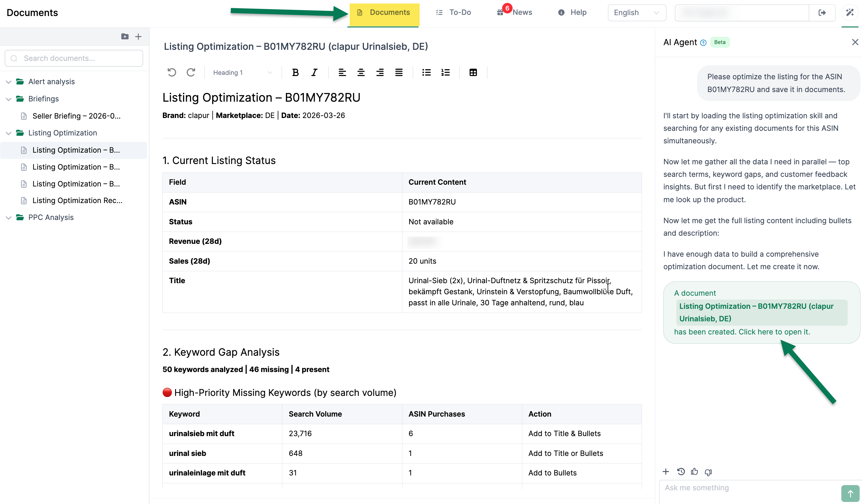Open the Heading 1 style dropdown
862x504 pixels.
pyautogui.click(x=242, y=73)
